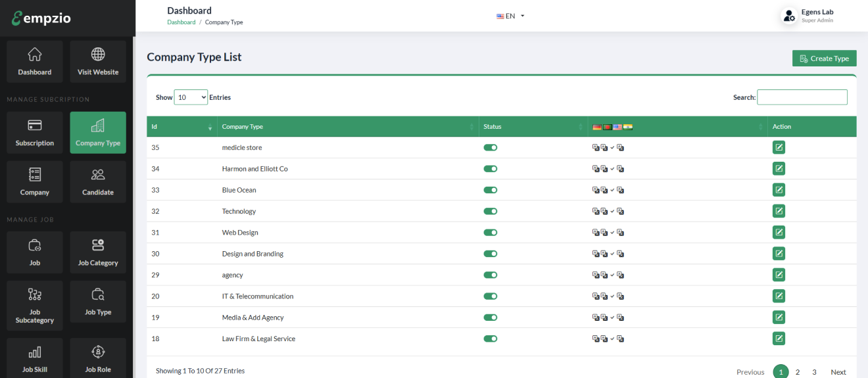The width and height of the screenshot is (868, 378).
Task: Sort table by Company Type column
Action: (x=347, y=127)
